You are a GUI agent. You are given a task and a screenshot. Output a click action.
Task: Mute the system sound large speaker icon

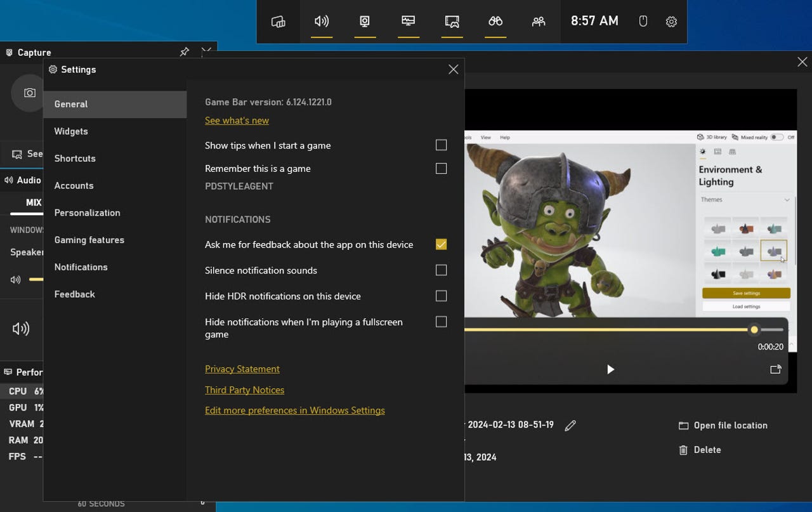point(21,328)
